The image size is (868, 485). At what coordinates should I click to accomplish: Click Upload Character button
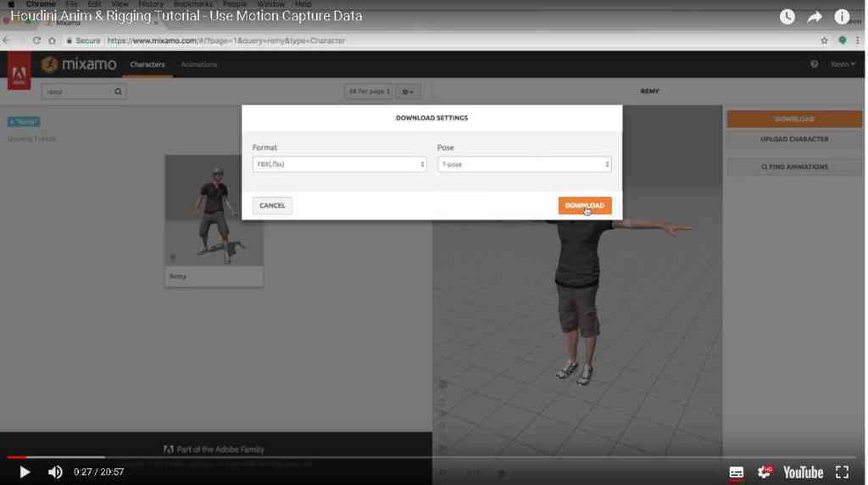click(794, 139)
